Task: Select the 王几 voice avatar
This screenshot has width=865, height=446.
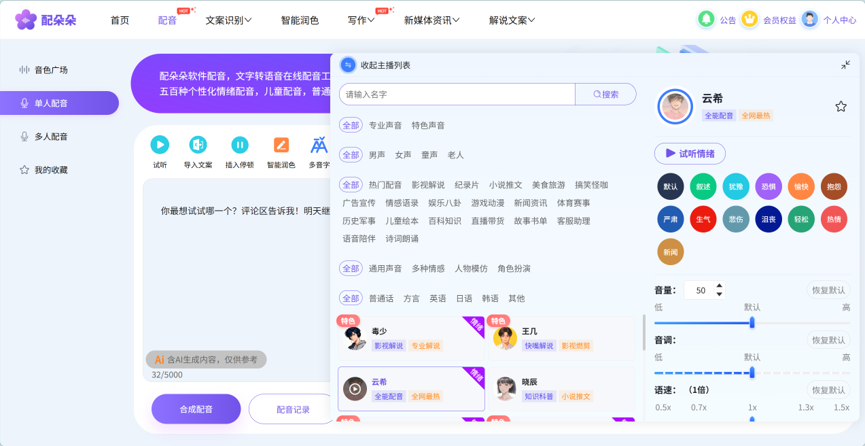Action: coord(505,338)
